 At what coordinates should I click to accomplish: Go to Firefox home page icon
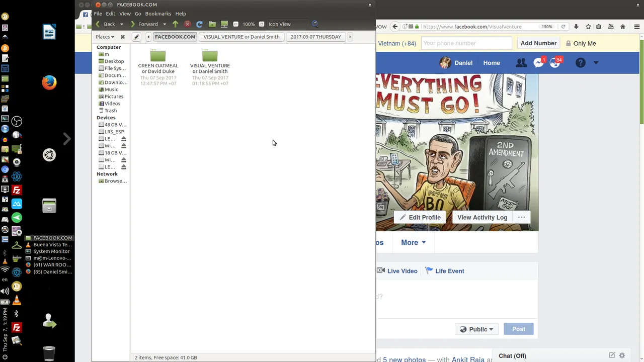point(623,27)
